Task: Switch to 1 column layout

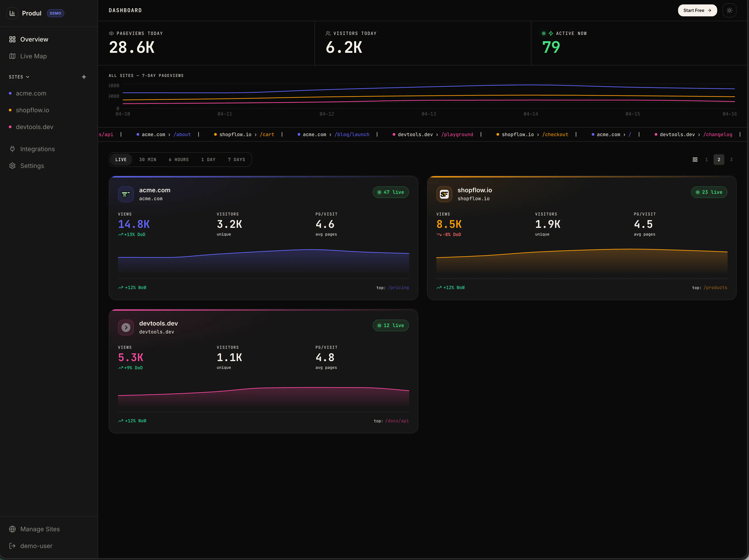Action: [706, 160]
